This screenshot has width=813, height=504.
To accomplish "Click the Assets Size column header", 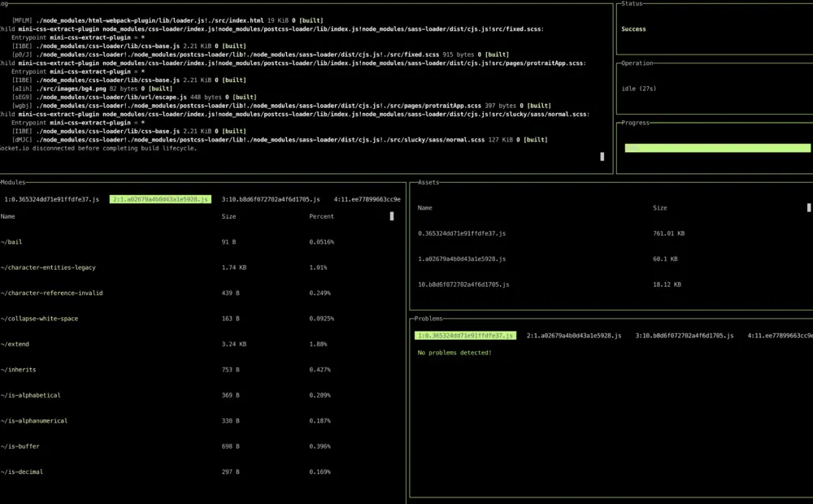I will click(x=660, y=207).
